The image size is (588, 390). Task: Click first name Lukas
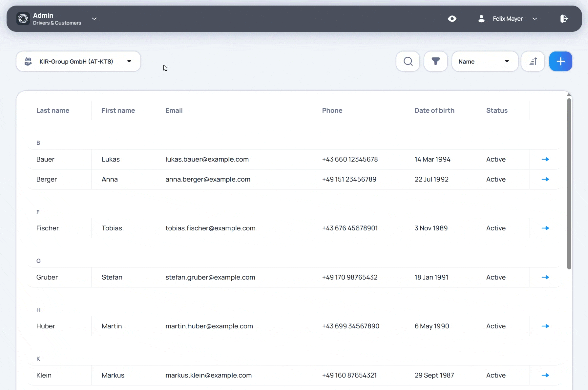(x=111, y=159)
